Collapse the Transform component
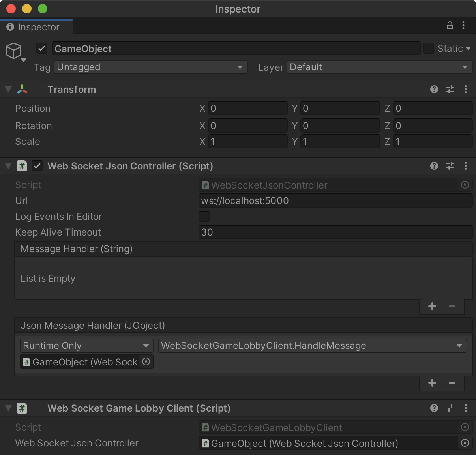The height and width of the screenshot is (455, 476). 8,89
